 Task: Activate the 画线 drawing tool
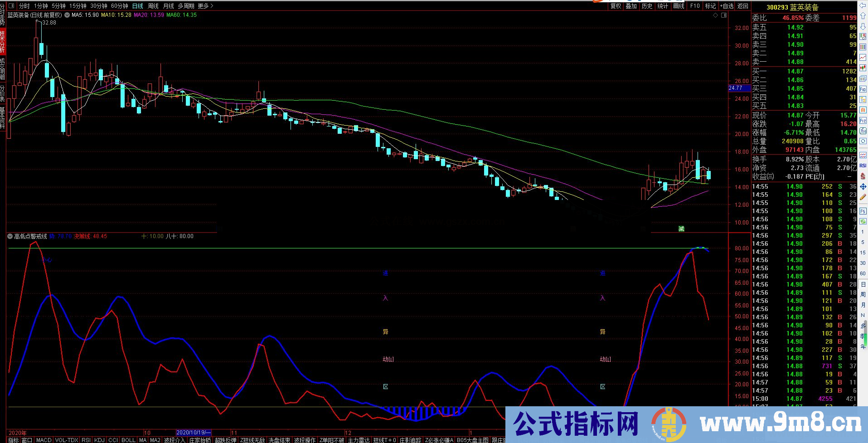pyautogui.click(x=678, y=6)
